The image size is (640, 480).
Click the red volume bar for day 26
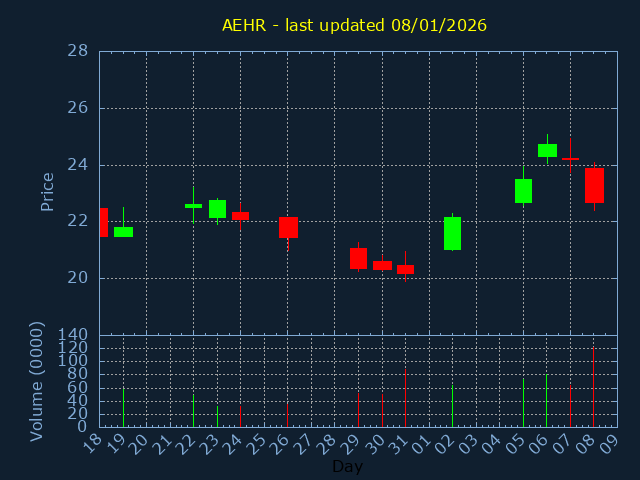click(287, 416)
